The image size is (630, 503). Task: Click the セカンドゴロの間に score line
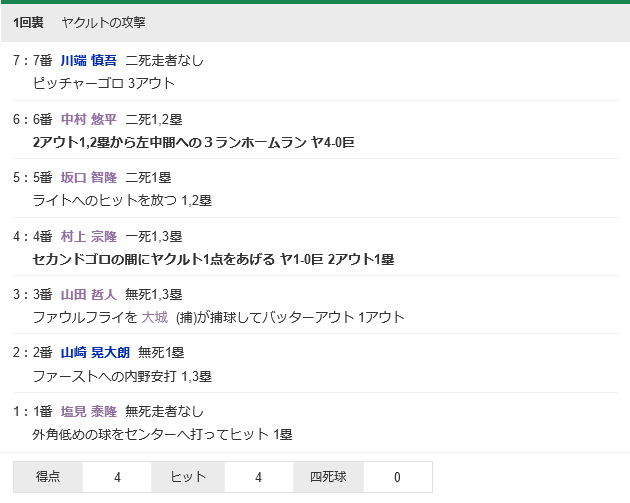pos(213,259)
